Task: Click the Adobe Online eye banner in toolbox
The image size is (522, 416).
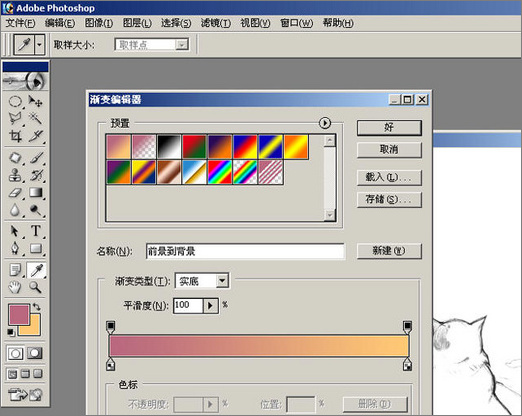Action: 25,81
